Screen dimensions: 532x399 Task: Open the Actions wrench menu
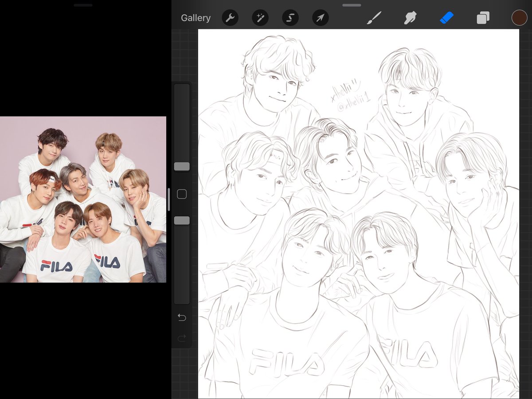tap(230, 18)
